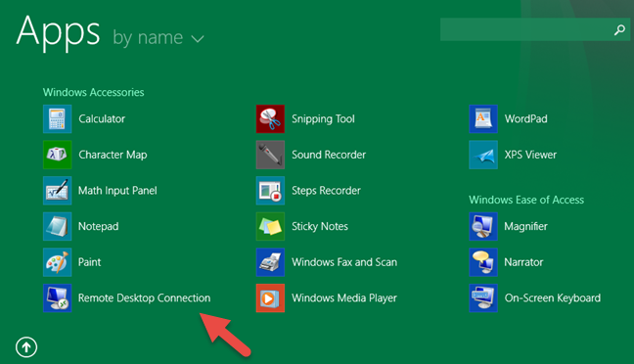
Task: Click the 'XPS Viewer' label
Action: point(530,155)
